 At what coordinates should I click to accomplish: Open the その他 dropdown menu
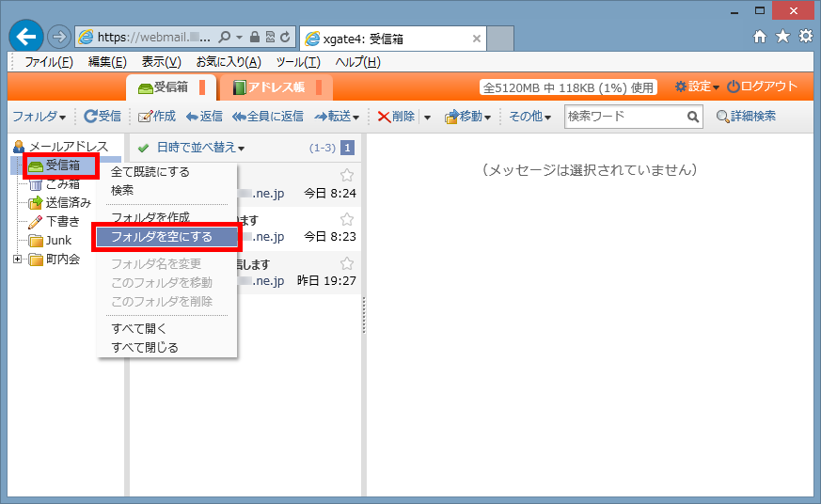[x=529, y=117]
